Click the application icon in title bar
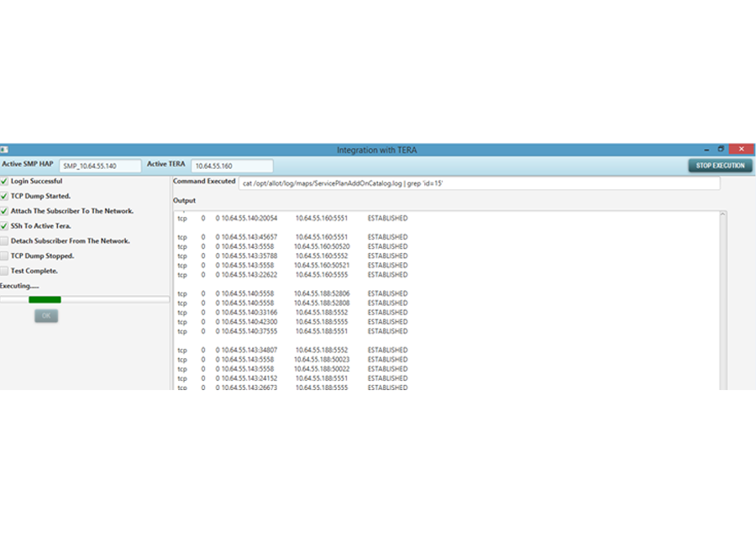Viewport: 756px width, 533px height. [x=4, y=150]
